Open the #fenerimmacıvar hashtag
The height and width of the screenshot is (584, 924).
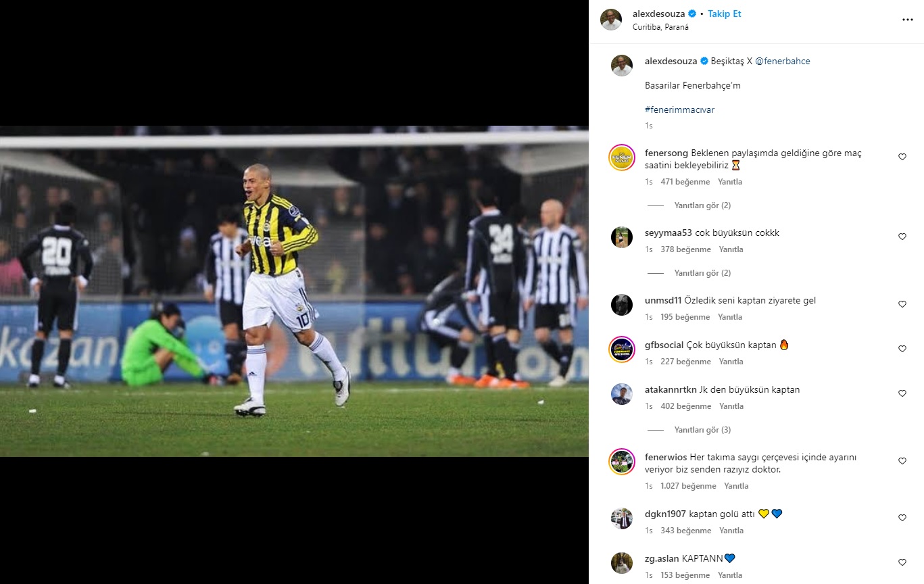pyautogui.click(x=679, y=109)
